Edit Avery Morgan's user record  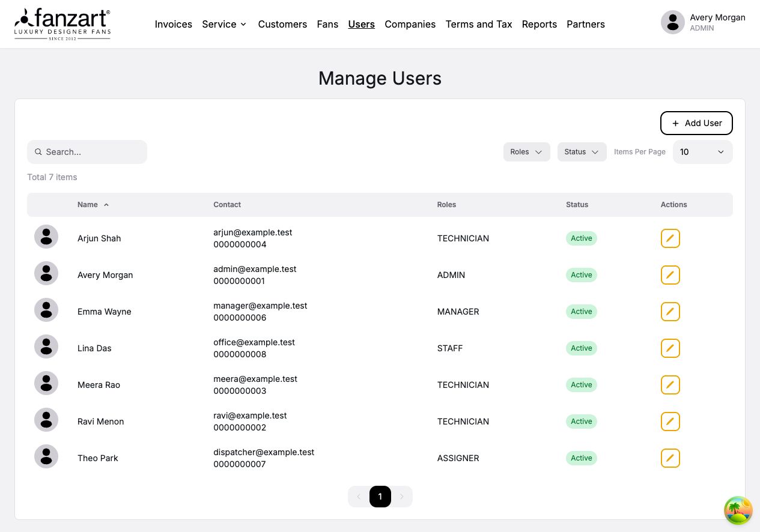tap(670, 275)
